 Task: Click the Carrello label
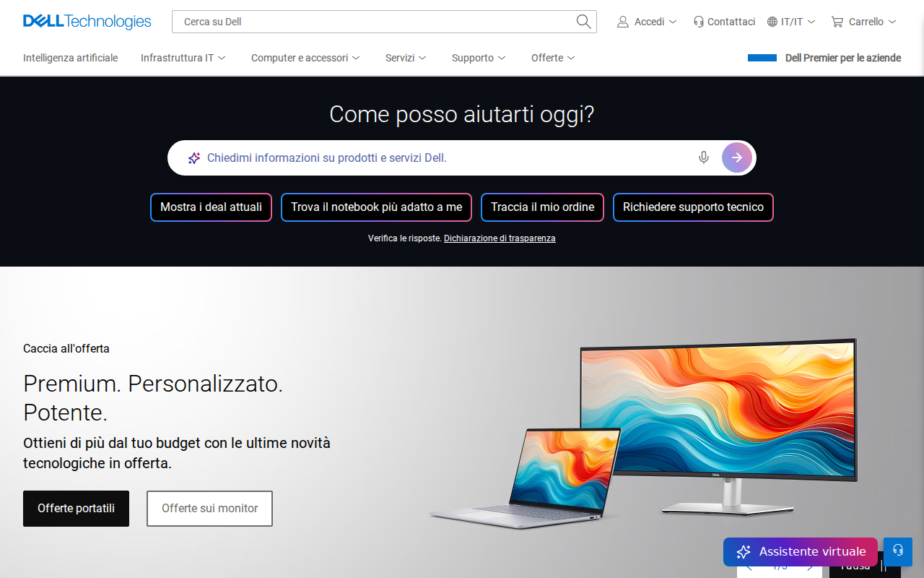point(866,22)
